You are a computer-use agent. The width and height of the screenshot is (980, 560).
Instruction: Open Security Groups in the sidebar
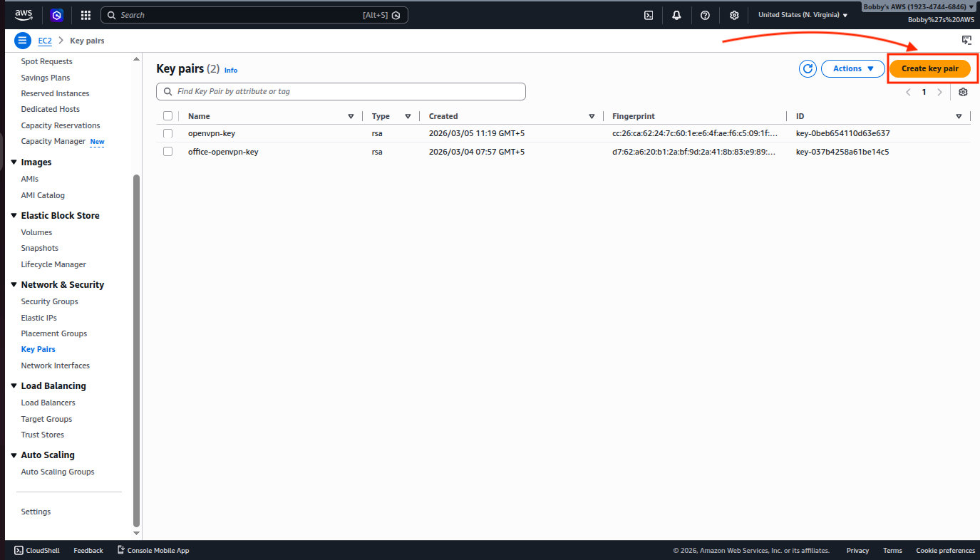pos(49,301)
